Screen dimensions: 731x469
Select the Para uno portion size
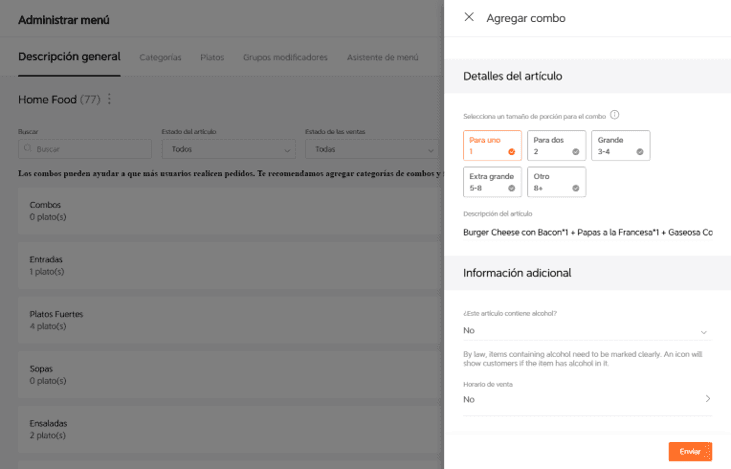492,145
